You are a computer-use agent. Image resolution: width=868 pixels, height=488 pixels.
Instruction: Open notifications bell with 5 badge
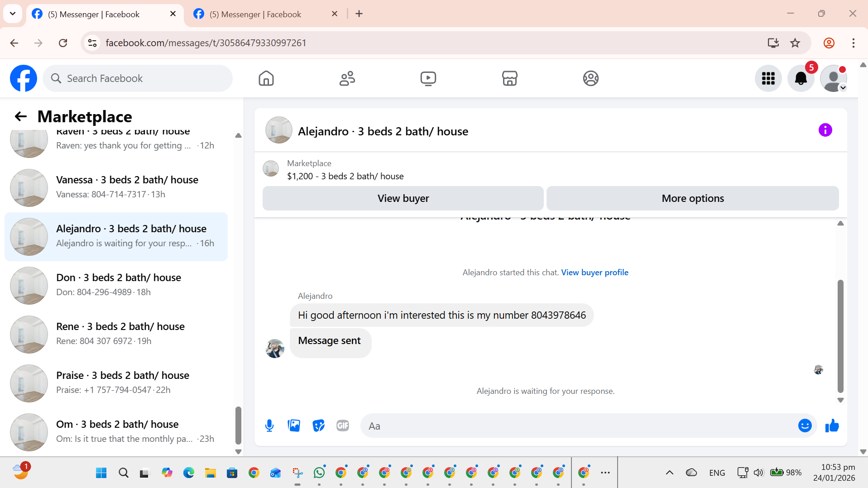pyautogui.click(x=801, y=78)
